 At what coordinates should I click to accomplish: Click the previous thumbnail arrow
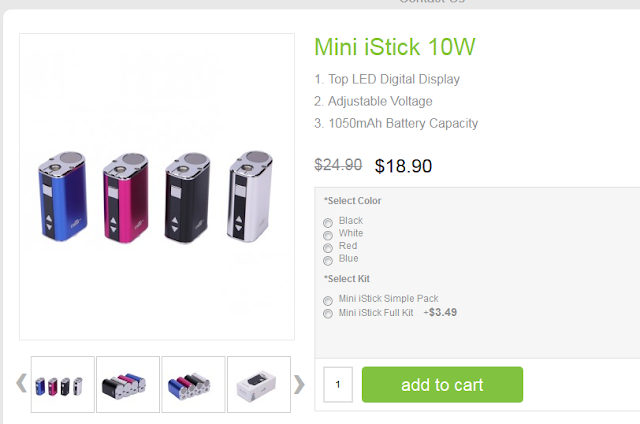click(21, 383)
